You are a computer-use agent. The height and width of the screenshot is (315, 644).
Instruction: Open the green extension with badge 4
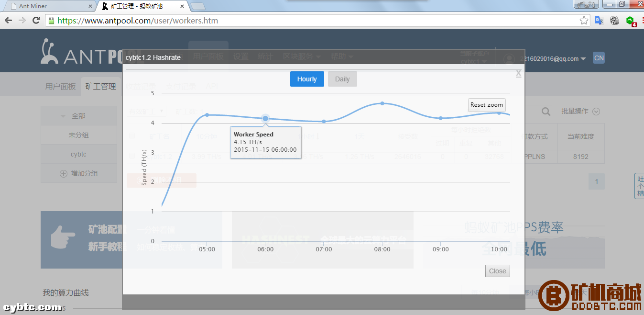(x=631, y=21)
